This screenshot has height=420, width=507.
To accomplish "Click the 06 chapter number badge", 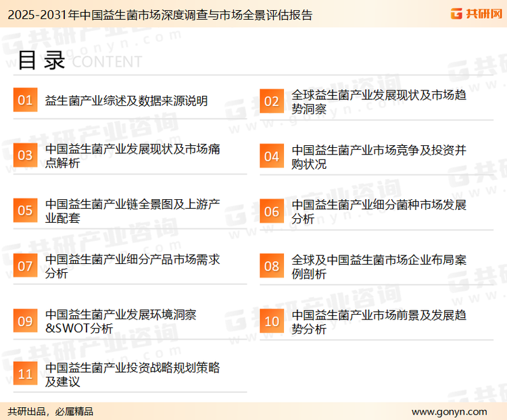I will pos(272,211).
